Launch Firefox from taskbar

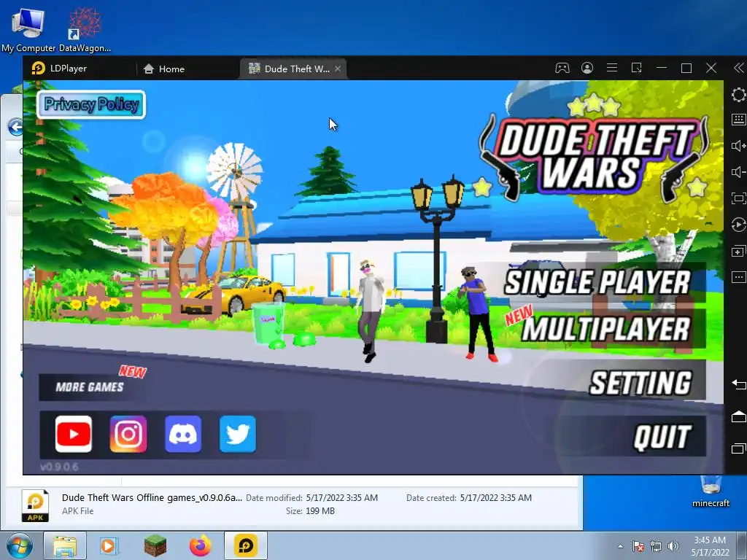tap(200, 545)
